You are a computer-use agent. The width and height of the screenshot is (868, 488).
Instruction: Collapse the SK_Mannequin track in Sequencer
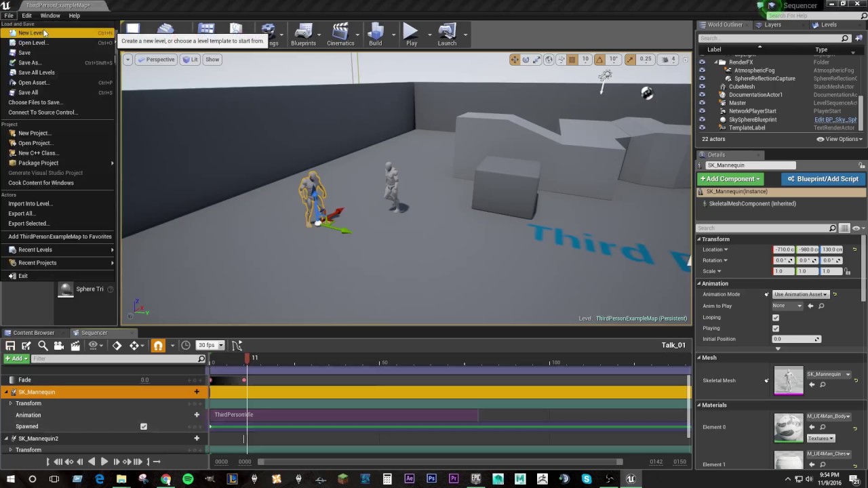6,392
